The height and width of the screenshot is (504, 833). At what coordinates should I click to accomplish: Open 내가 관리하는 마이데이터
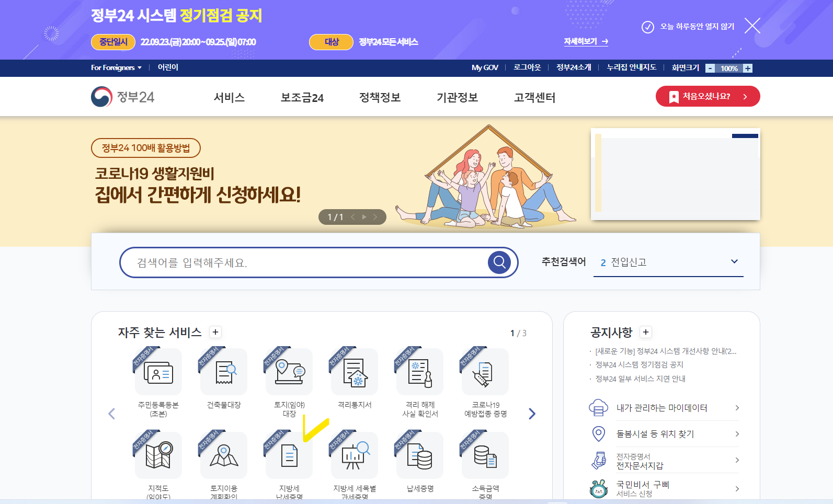(664, 408)
